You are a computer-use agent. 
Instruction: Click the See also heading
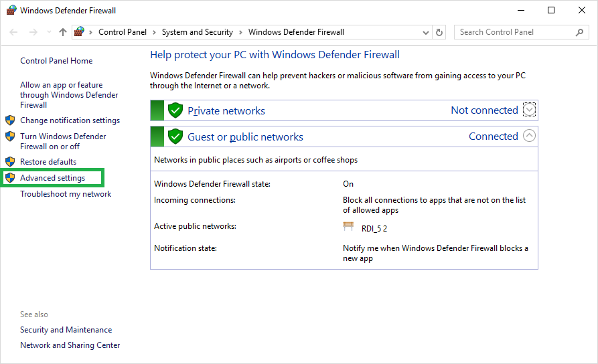pyautogui.click(x=34, y=314)
